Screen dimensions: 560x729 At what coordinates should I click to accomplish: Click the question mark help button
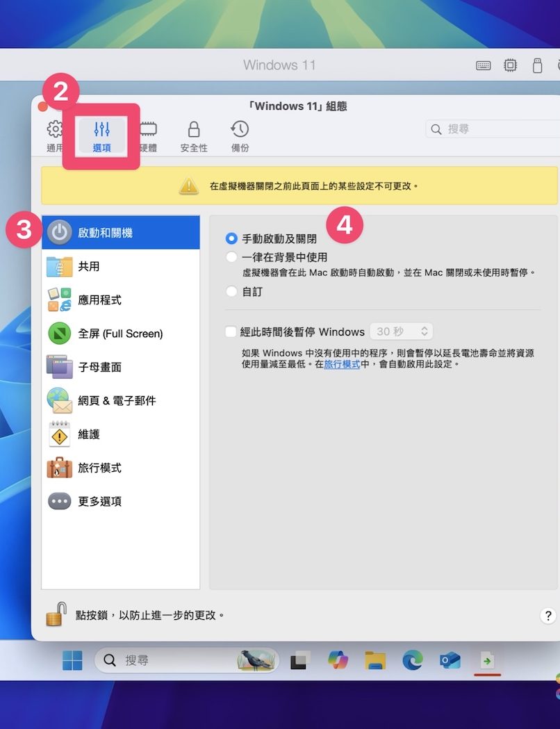tap(547, 616)
